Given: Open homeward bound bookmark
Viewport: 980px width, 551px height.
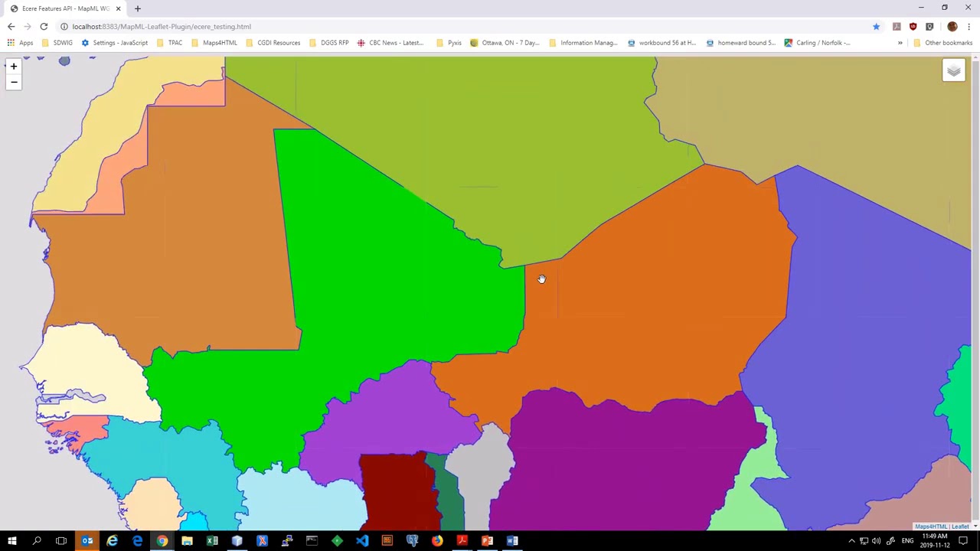Looking at the screenshot, I should click(x=741, y=43).
